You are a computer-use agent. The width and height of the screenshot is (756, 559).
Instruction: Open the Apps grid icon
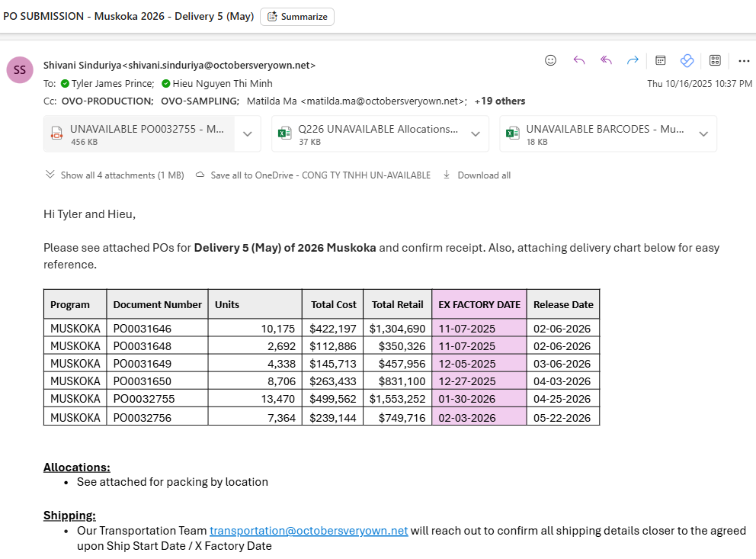tap(715, 60)
